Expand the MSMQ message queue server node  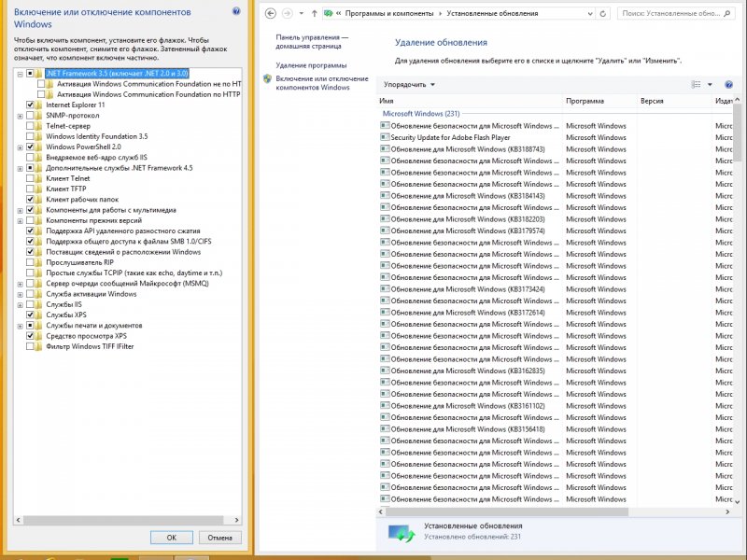20,284
